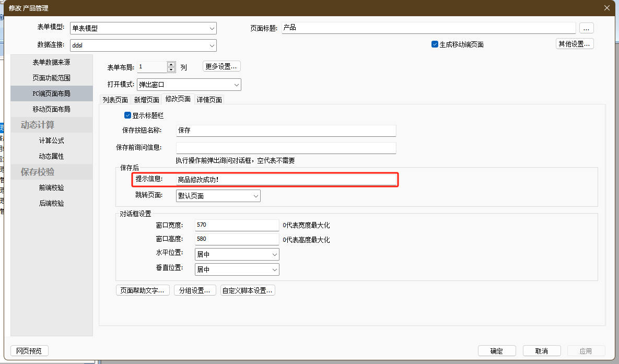Image resolution: width=619 pixels, height=364 pixels.
Task: Increase 表单布局 column count with up arrow
Action: [x=171, y=64]
